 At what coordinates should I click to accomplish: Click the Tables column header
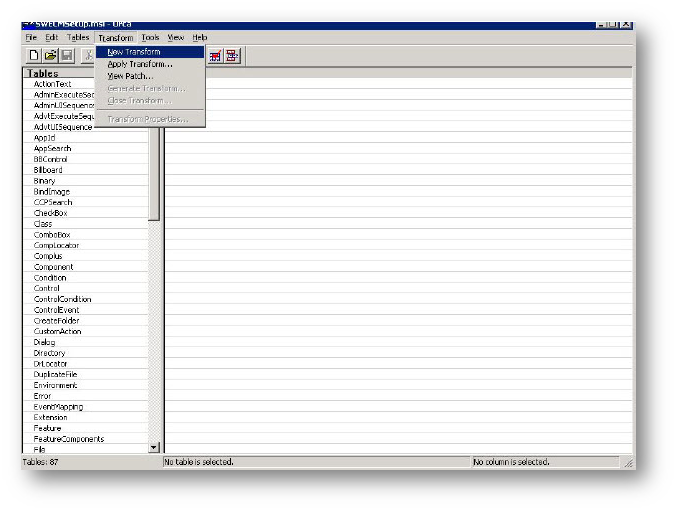pos(43,73)
